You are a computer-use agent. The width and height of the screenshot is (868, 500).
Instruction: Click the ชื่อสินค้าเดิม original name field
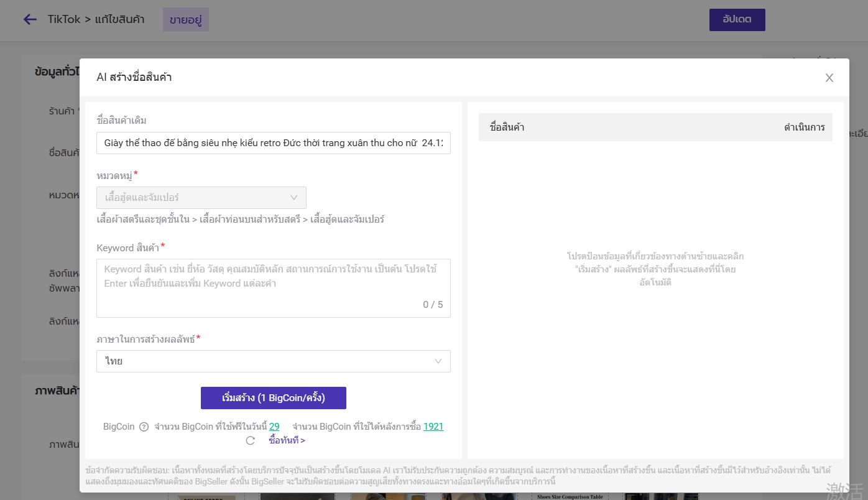click(x=273, y=143)
